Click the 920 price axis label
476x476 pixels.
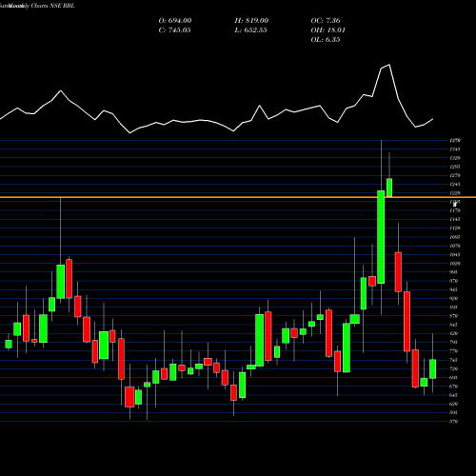click(x=454, y=298)
